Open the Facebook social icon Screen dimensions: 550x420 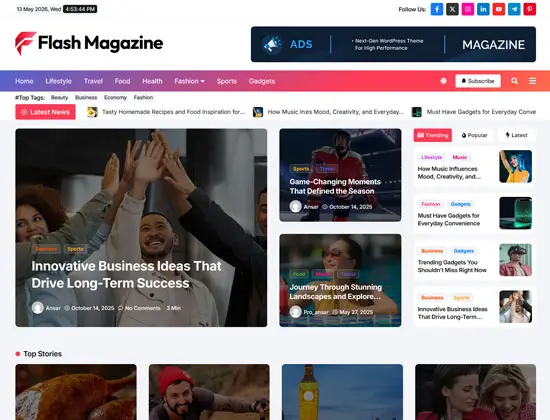(x=437, y=9)
